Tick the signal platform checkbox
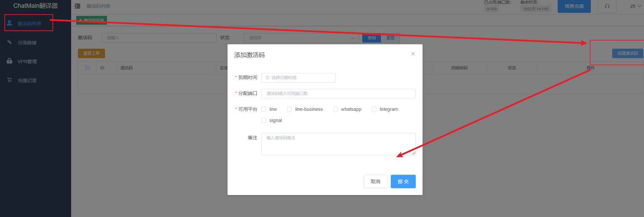The image size is (644, 217). (x=264, y=120)
